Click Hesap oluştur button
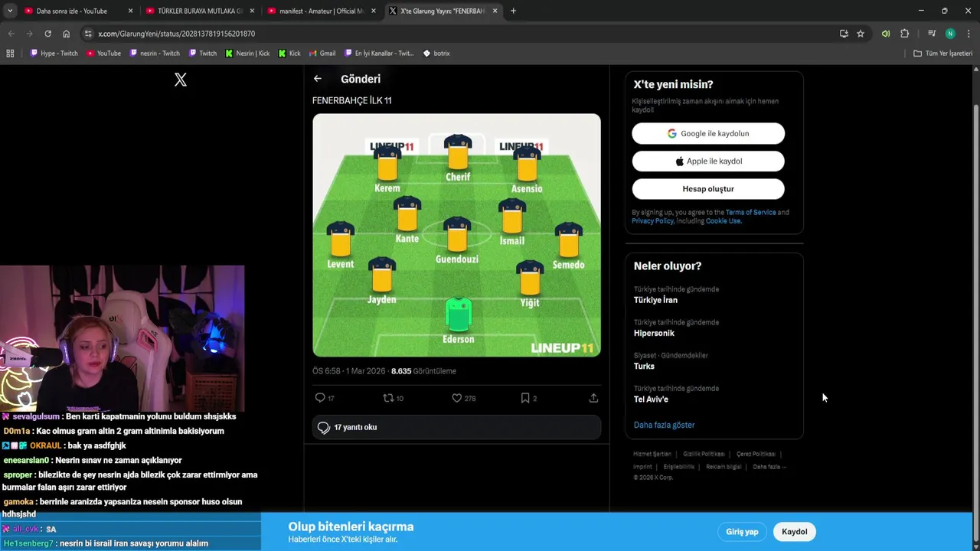Screen dimensions: 980x551 click(708, 188)
